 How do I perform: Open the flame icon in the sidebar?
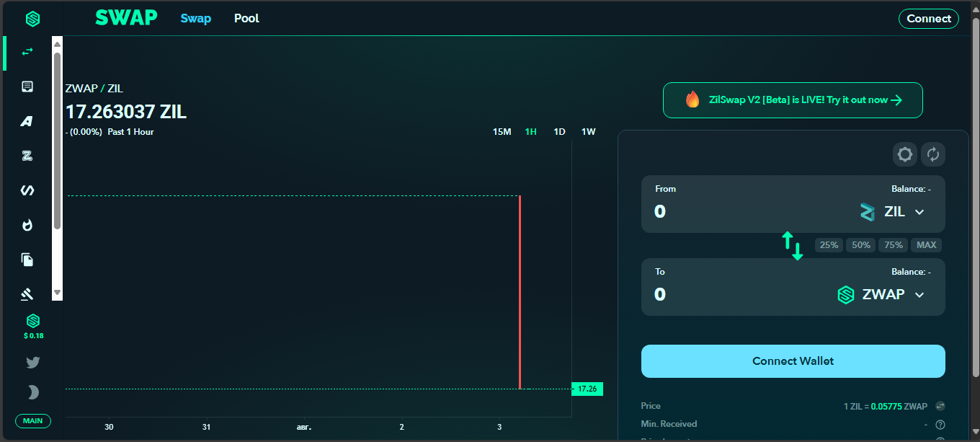coord(27,225)
